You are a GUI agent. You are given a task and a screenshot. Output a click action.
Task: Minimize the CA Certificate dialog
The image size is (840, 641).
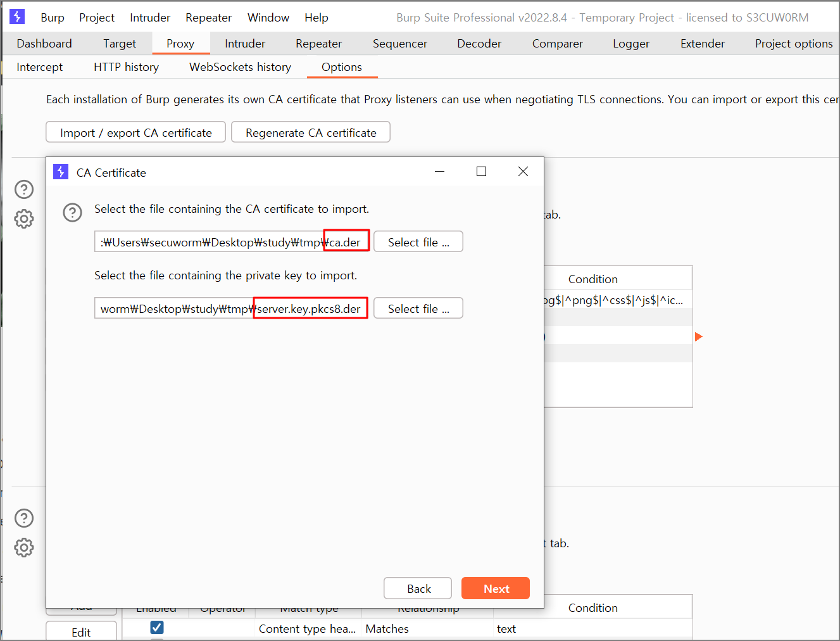(x=440, y=172)
